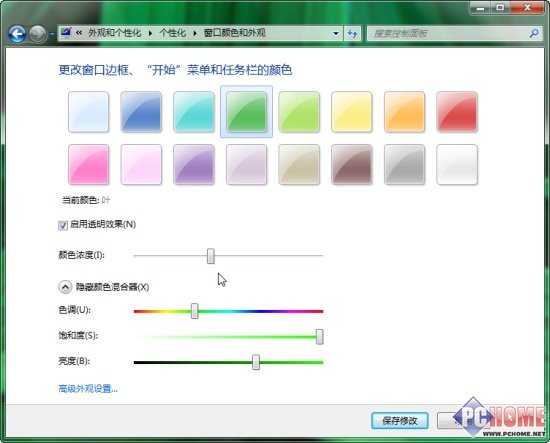Select the chocolate brown color swatch

tap(351, 165)
